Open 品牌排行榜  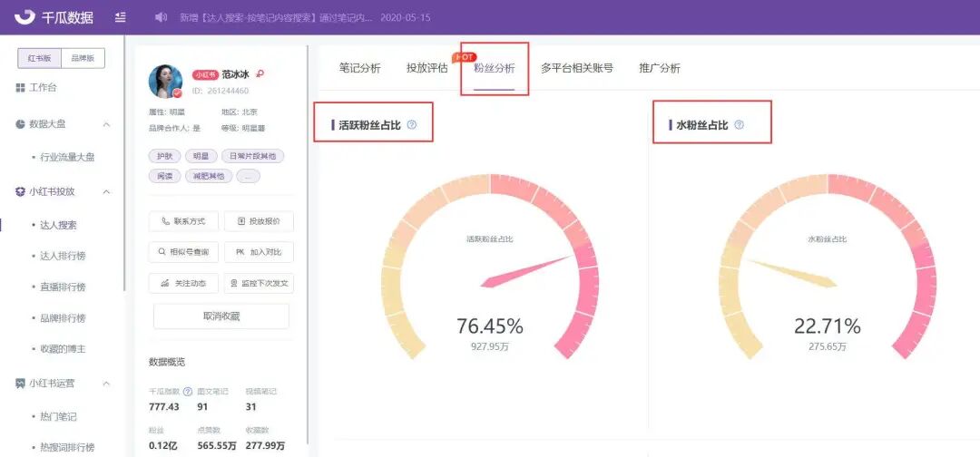click(x=63, y=317)
